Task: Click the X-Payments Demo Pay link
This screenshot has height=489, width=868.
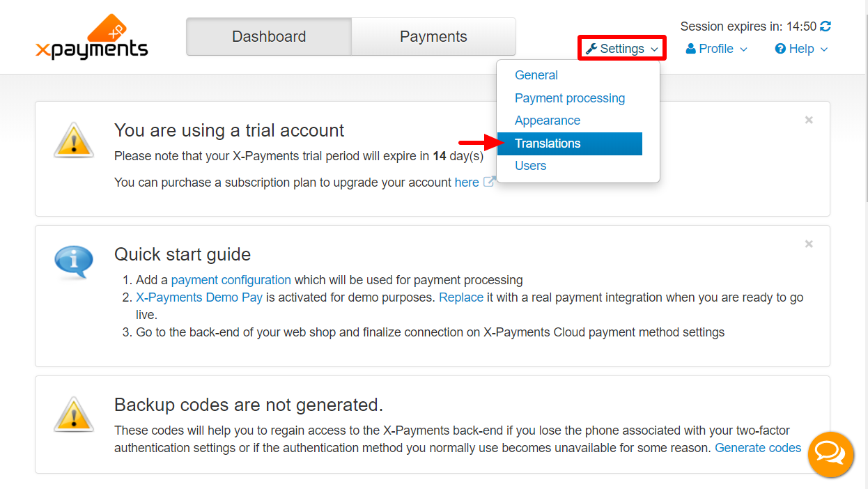Action: point(199,297)
